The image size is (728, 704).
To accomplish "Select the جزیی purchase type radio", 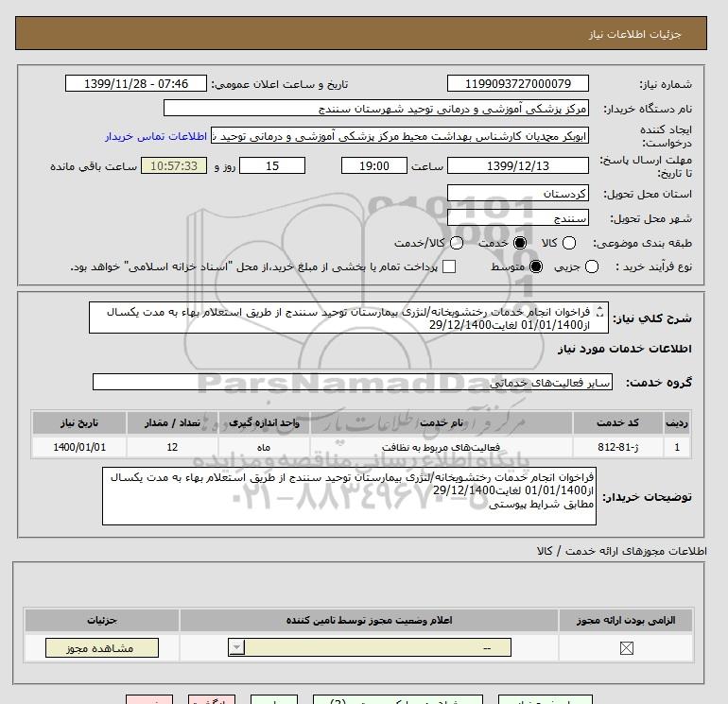I will (592, 266).
